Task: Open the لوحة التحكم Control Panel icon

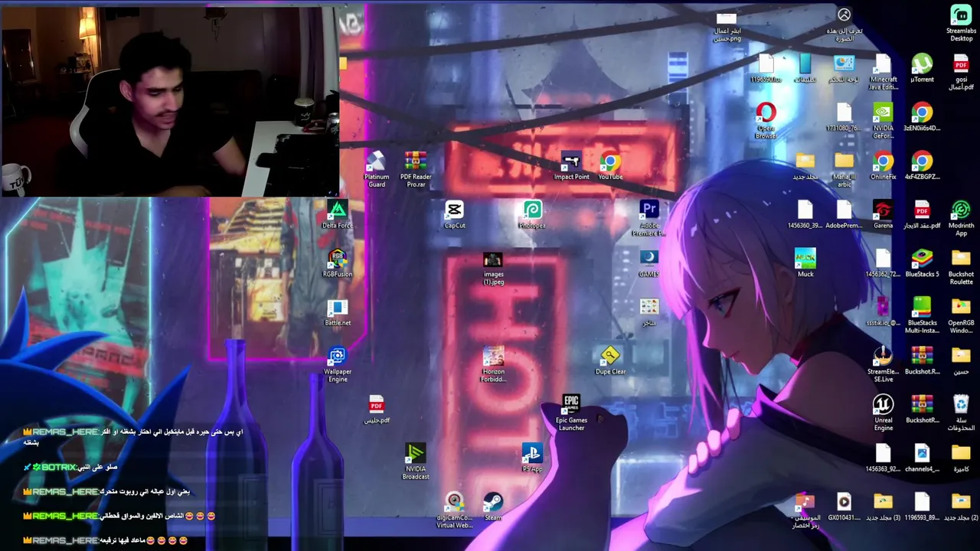Action: click(844, 69)
